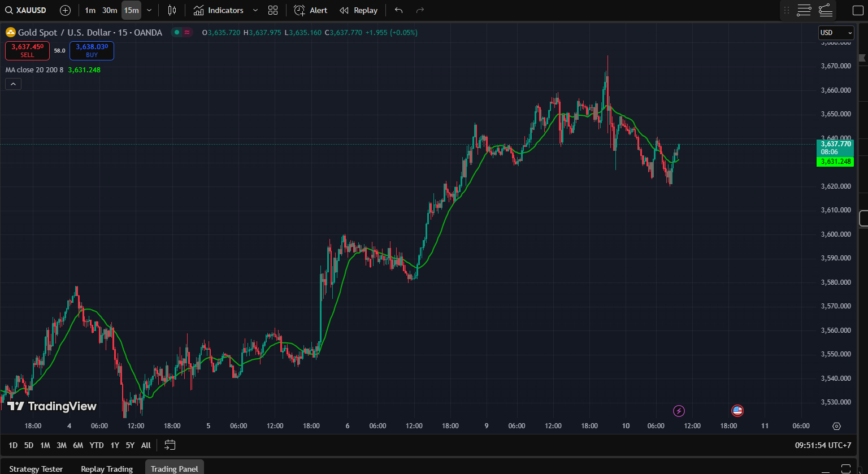Click the US flag economic event marker

coord(737,411)
